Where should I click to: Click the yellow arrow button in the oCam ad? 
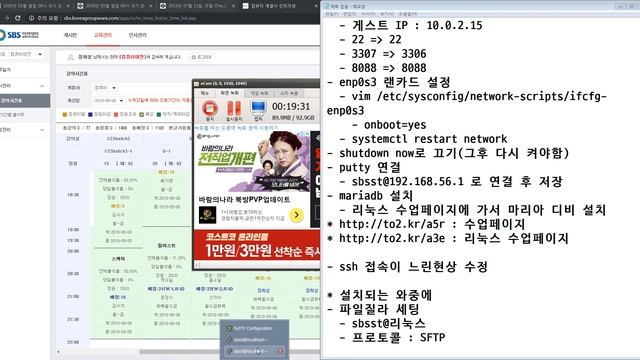tap(297, 215)
